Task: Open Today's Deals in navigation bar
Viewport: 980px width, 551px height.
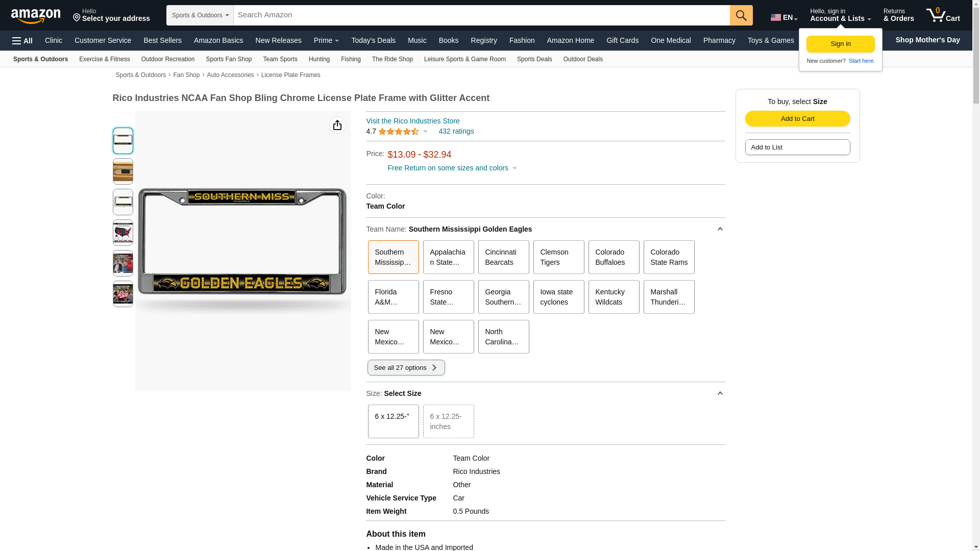Action: click(x=373, y=40)
